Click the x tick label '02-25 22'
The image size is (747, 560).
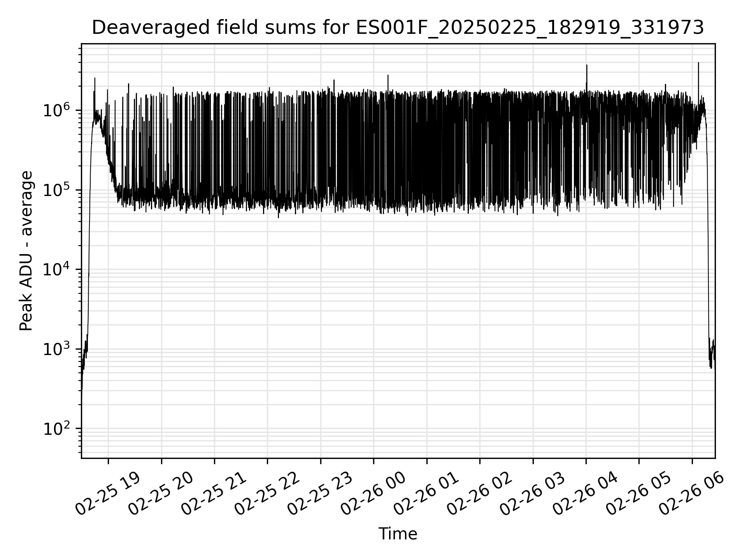pos(267,493)
